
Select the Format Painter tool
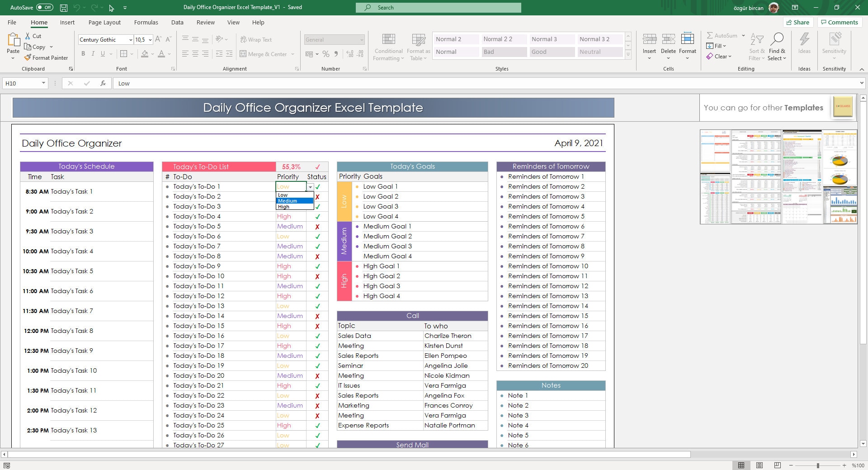(47, 57)
